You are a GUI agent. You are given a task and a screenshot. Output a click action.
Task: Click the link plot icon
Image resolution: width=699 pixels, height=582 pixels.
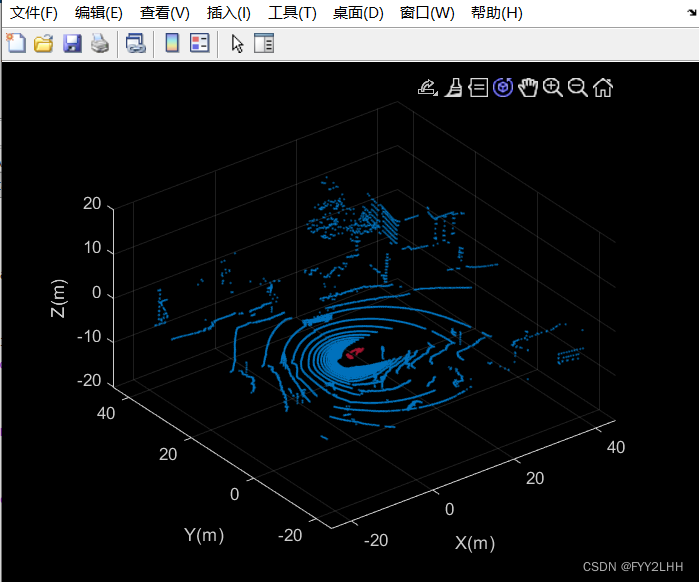[136, 44]
